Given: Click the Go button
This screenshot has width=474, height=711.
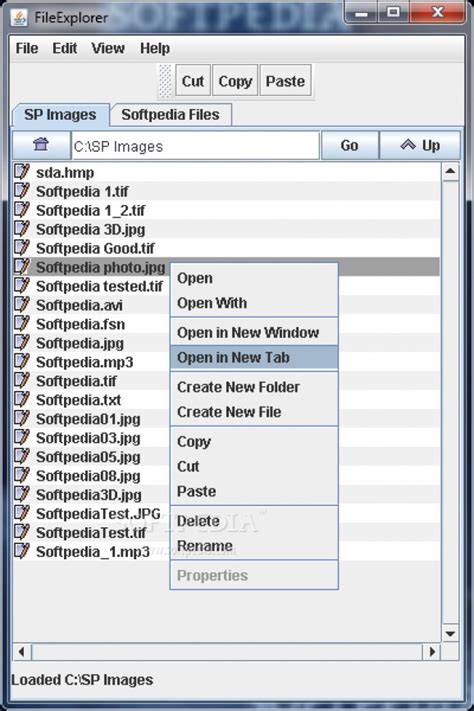Looking at the screenshot, I should click(x=349, y=145).
